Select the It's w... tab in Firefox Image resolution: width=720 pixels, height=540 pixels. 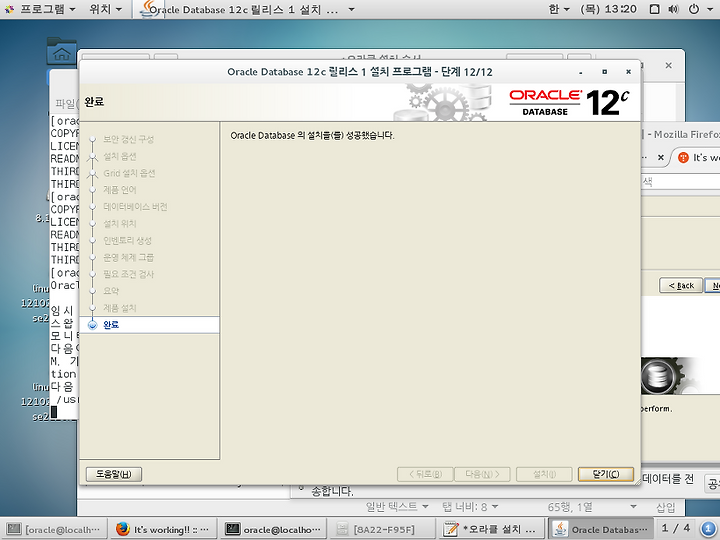point(698,158)
